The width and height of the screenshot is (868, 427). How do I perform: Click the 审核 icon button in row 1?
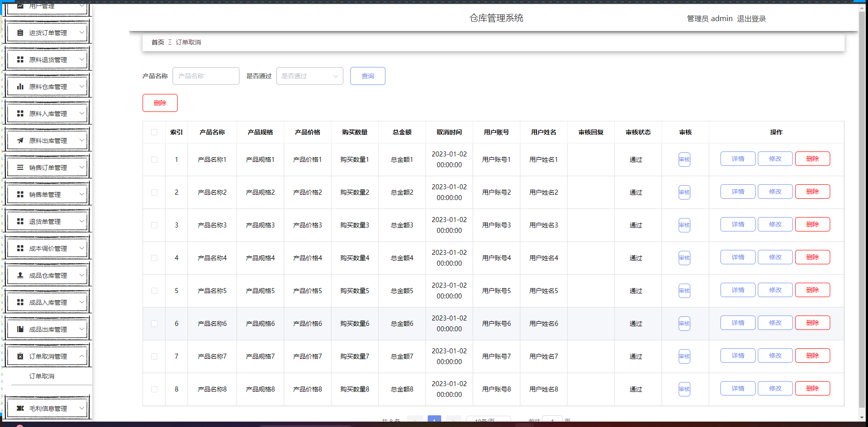coord(685,160)
